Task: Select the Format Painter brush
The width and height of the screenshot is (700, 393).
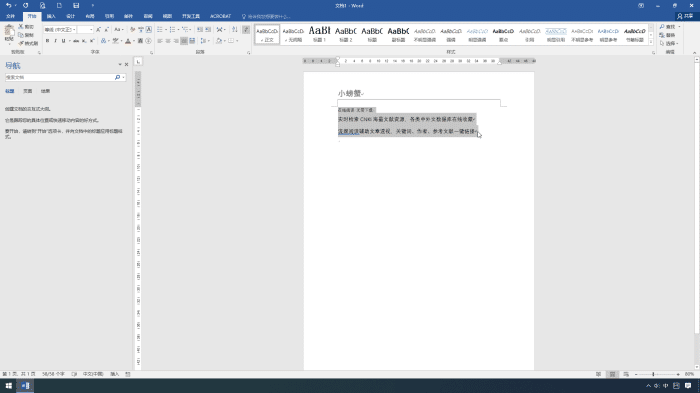Action: tap(21, 43)
